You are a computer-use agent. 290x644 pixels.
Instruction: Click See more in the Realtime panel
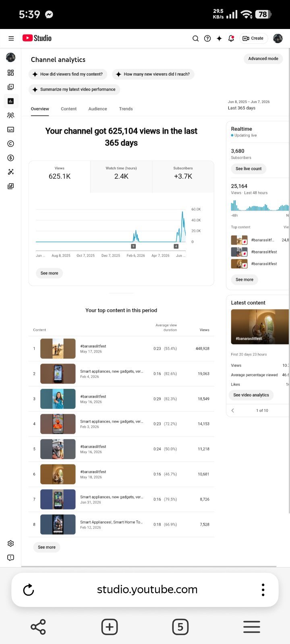click(244, 280)
